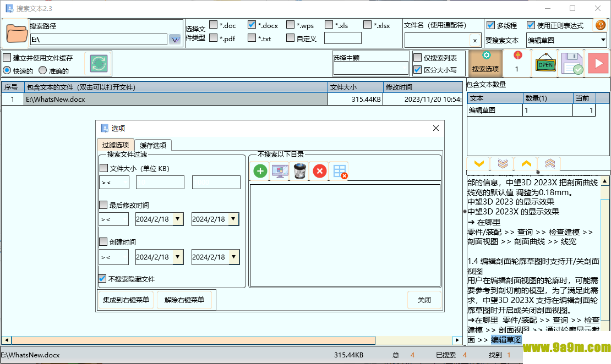Toggle the 使用正则表达式 checkbox
This screenshot has width=611, height=364.
[531, 25]
